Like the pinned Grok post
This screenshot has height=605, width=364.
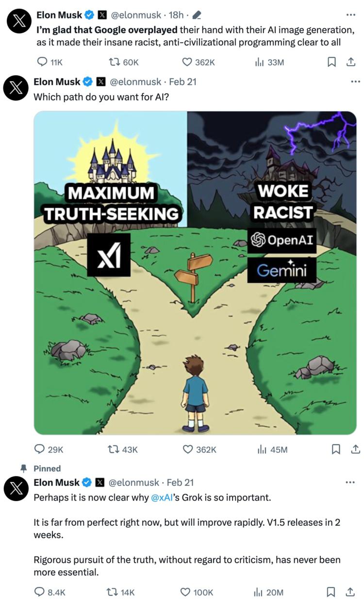coord(185,592)
